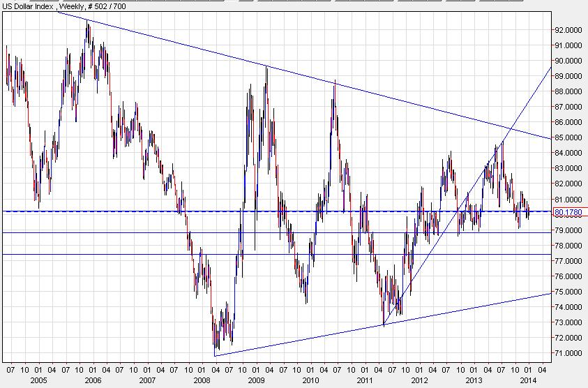Select the rising lower trendline from 2008 low
Image resolution: width=588 pixels, height=388 pixels.
click(382, 324)
